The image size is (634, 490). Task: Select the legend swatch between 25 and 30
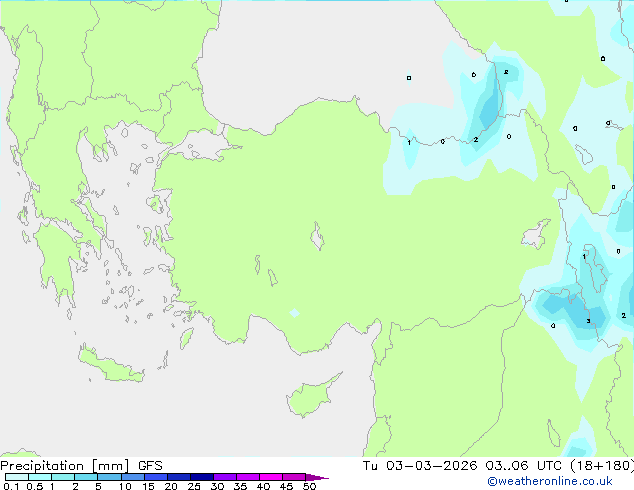pyautogui.click(x=201, y=477)
